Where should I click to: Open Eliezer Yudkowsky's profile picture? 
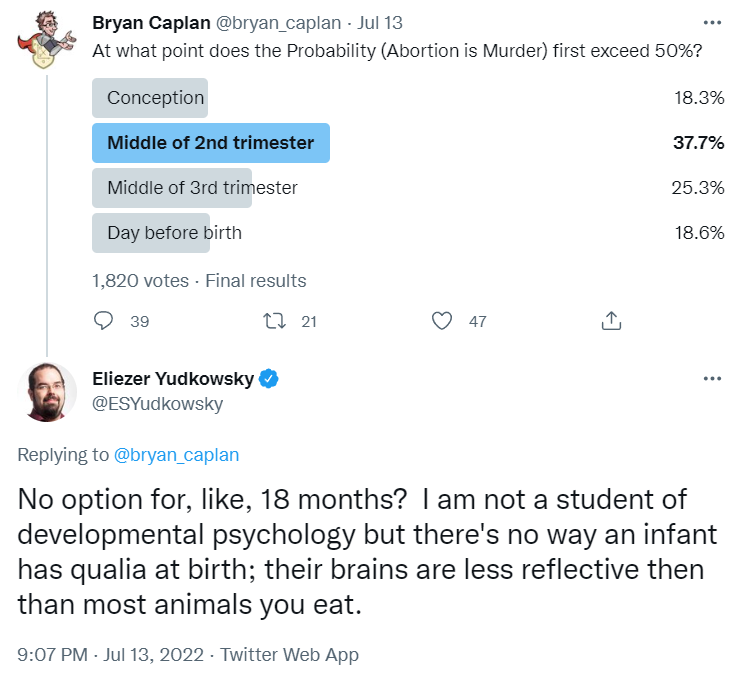tap(46, 391)
